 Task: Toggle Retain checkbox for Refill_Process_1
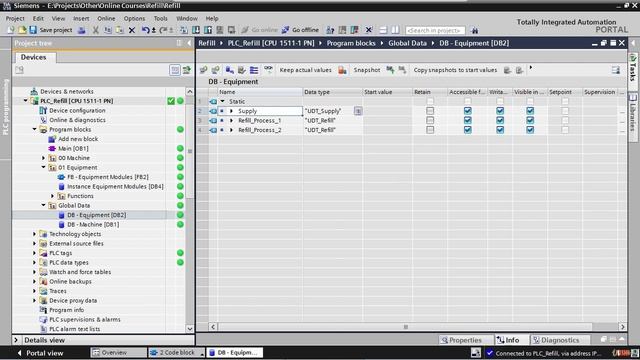[x=430, y=120]
